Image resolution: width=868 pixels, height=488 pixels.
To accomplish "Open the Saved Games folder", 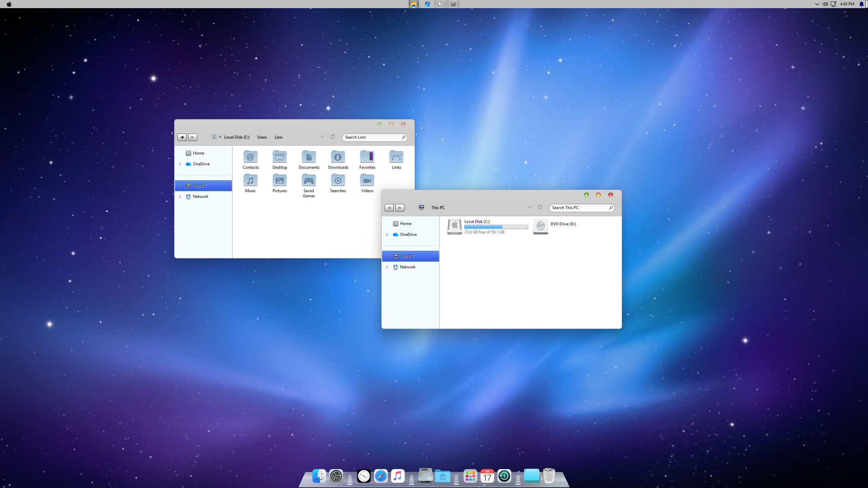I will [x=309, y=181].
